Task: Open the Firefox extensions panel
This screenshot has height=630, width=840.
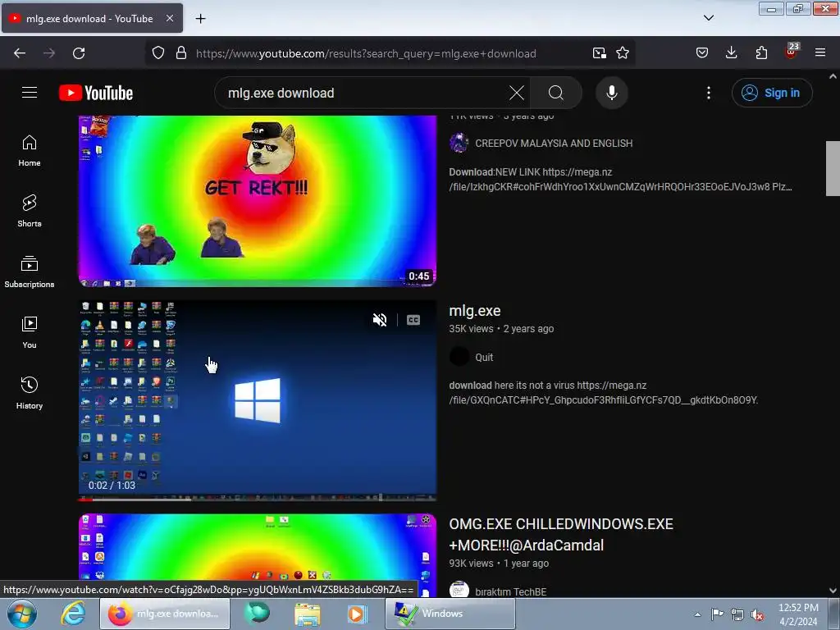Action: tap(761, 53)
